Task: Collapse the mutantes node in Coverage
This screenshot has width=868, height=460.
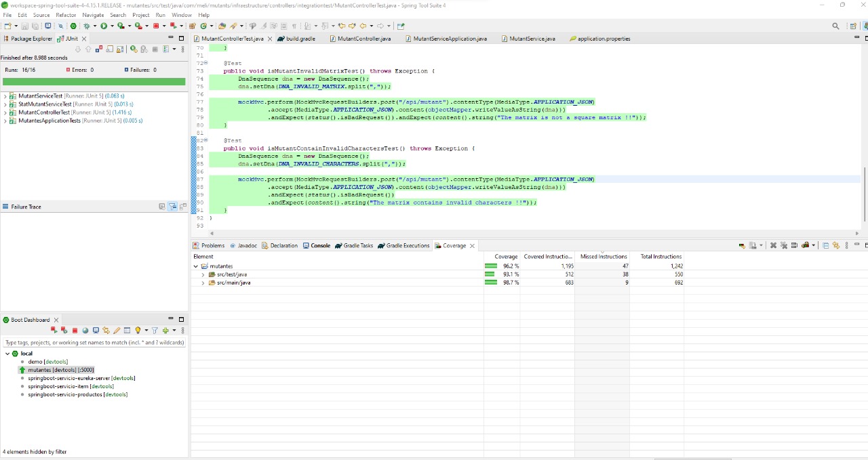Action: [x=196, y=266]
